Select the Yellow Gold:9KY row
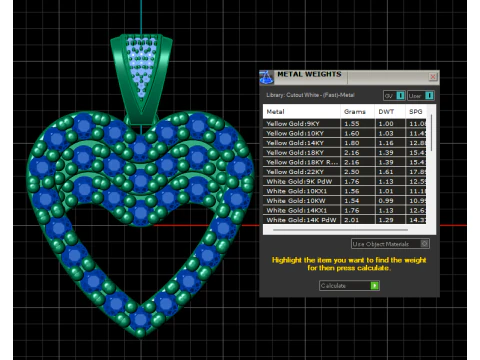Screen dimensions: 480x360 [x=345, y=123]
